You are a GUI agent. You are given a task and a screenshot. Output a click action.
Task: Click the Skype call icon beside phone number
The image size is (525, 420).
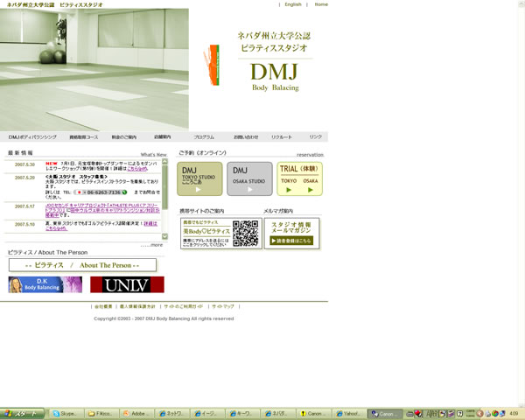coord(124,192)
